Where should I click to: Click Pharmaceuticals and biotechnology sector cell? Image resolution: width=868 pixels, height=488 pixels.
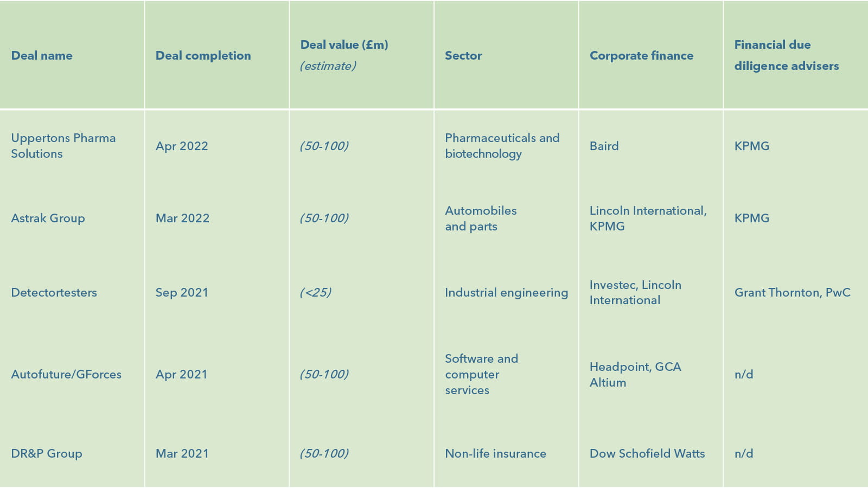tap(502, 146)
